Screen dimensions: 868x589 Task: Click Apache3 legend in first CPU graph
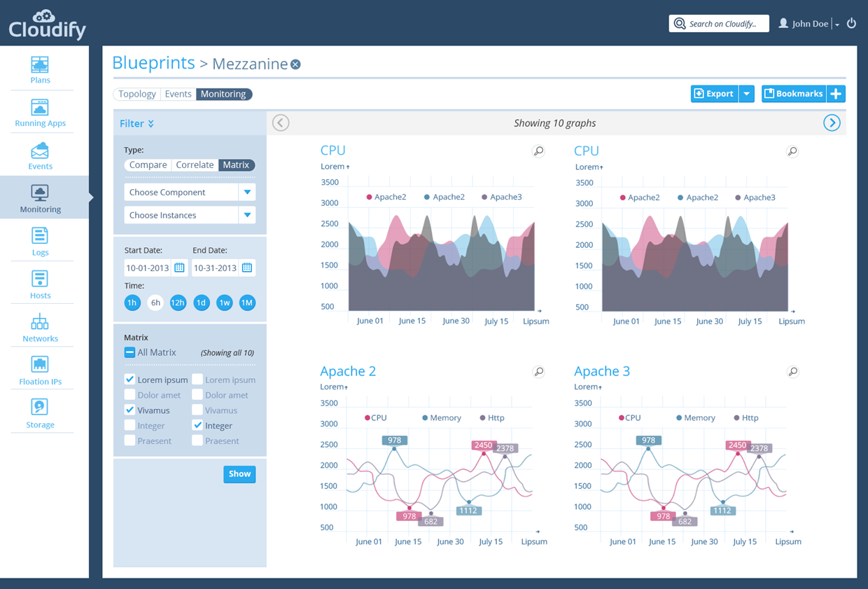click(502, 197)
